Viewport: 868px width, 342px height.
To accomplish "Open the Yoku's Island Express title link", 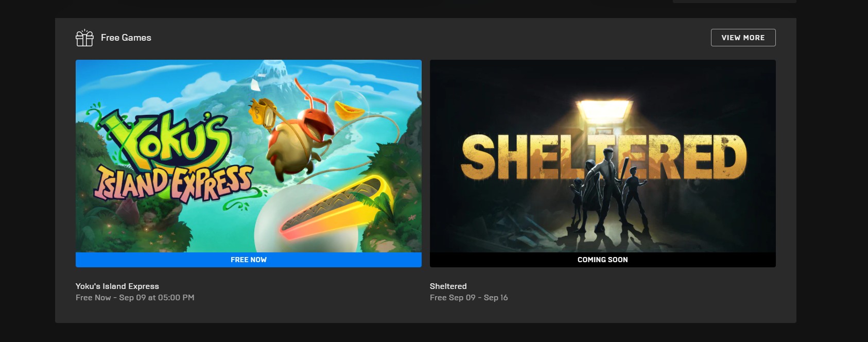I will pyautogui.click(x=117, y=286).
